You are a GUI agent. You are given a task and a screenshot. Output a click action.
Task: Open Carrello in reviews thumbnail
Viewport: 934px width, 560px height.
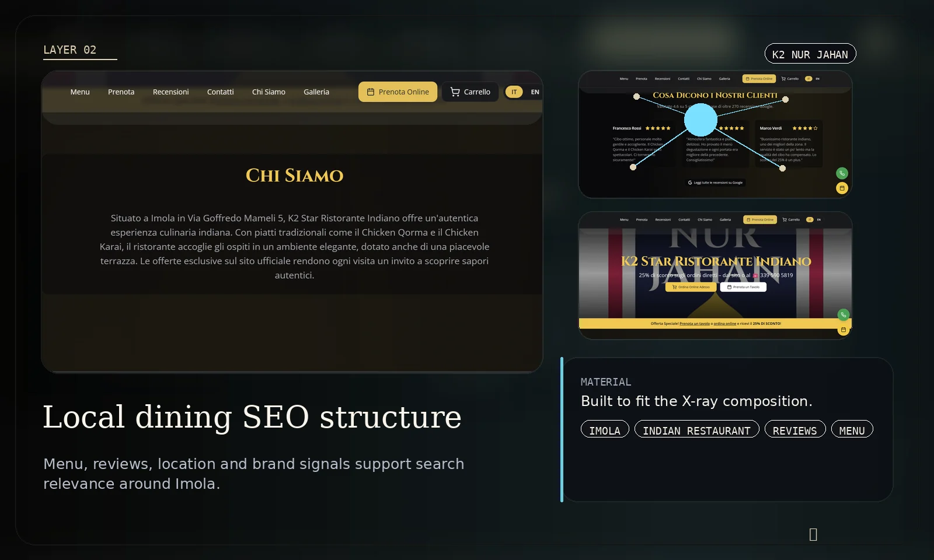[790, 79]
